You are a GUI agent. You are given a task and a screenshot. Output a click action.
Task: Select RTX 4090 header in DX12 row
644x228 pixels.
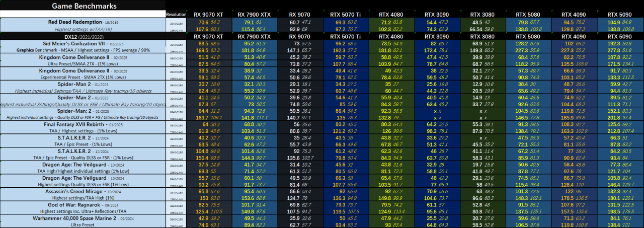point(575,36)
